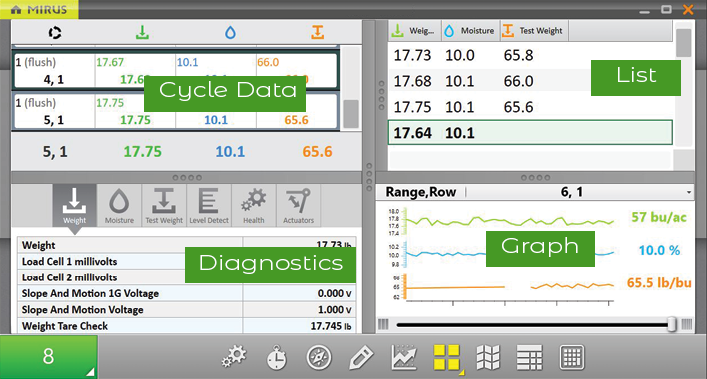Screen dimensions: 707x379
Task: Click the MIRUS home button
Action: tap(39, 9)
